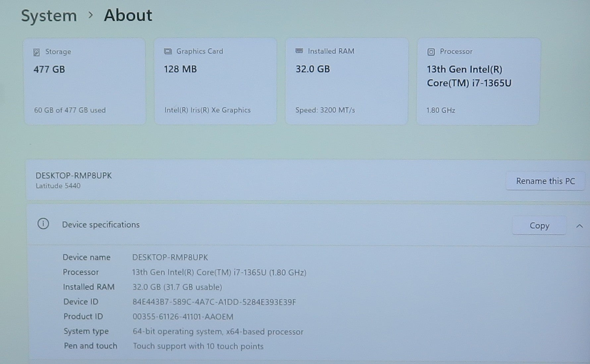Open the Graphics Card 128 MB card
This screenshot has height=364, width=590.
coord(215,81)
